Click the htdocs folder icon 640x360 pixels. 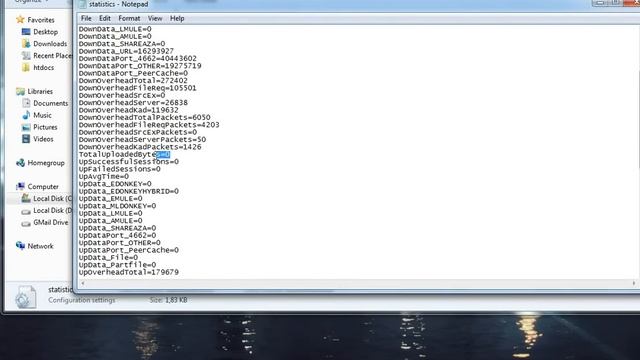pyautogui.click(x=26, y=67)
